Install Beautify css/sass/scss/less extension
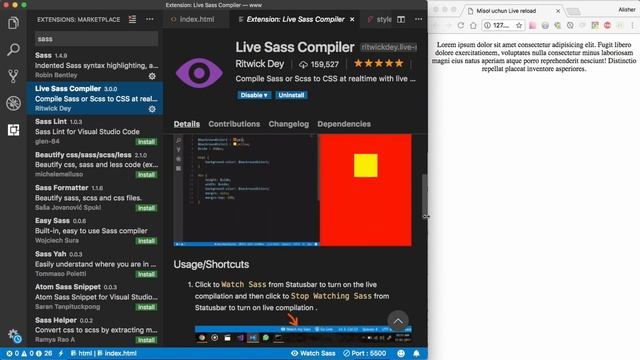Viewport: 640px width, 360px height. click(x=146, y=175)
